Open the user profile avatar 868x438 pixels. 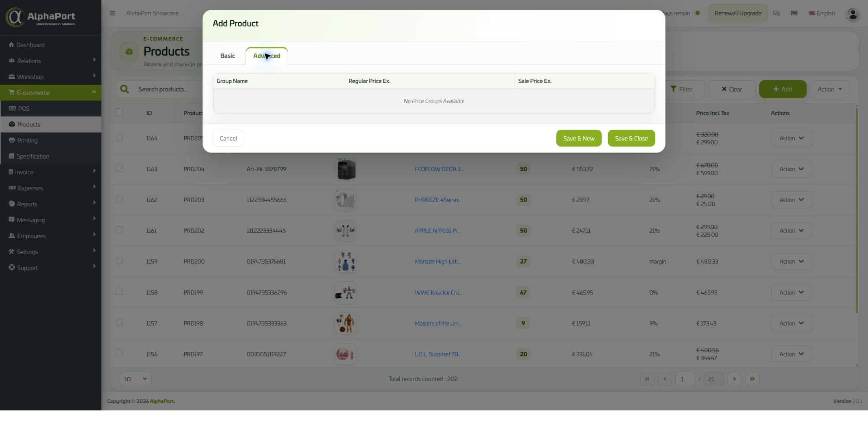pos(853,14)
